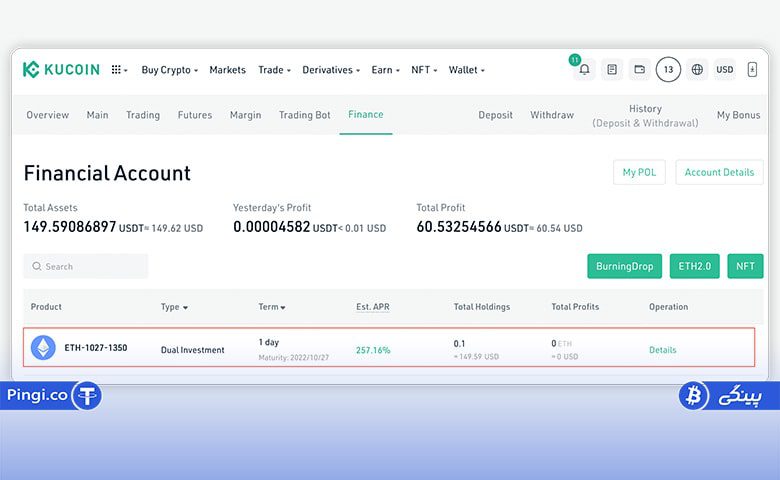Click the ETH2.0 button
The width and height of the screenshot is (780, 480).
(694, 266)
